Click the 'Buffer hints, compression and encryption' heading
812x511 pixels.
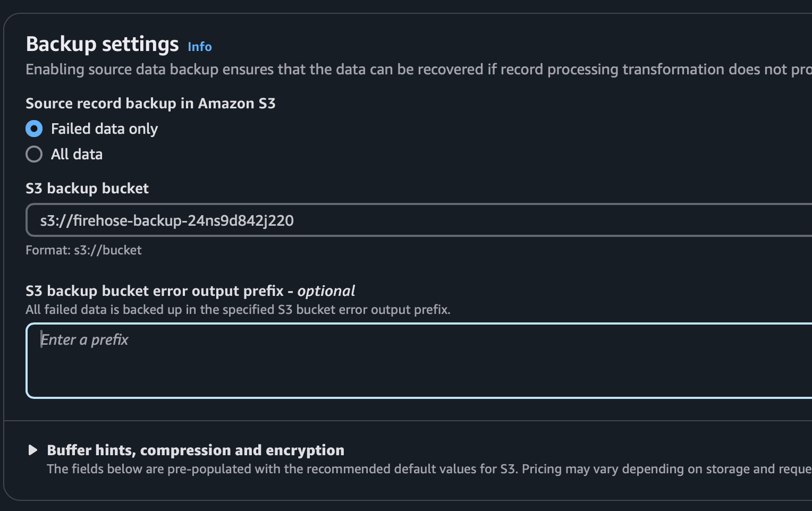point(196,450)
